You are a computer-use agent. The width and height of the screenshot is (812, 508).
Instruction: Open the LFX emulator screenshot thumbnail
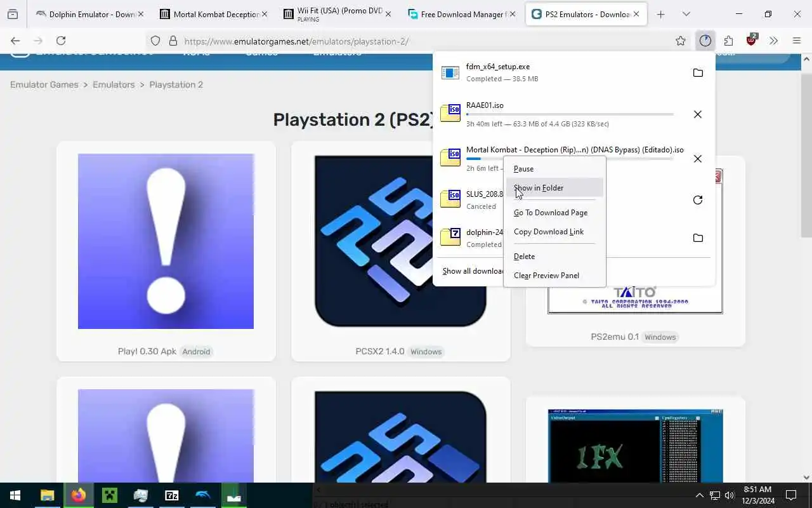[x=635, y=446]
